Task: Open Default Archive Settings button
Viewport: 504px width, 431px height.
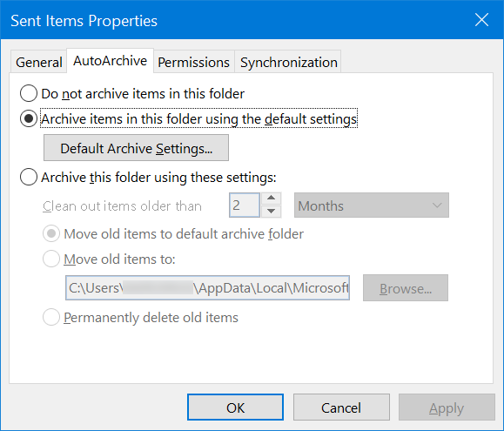Action: [x=136, y=148]
